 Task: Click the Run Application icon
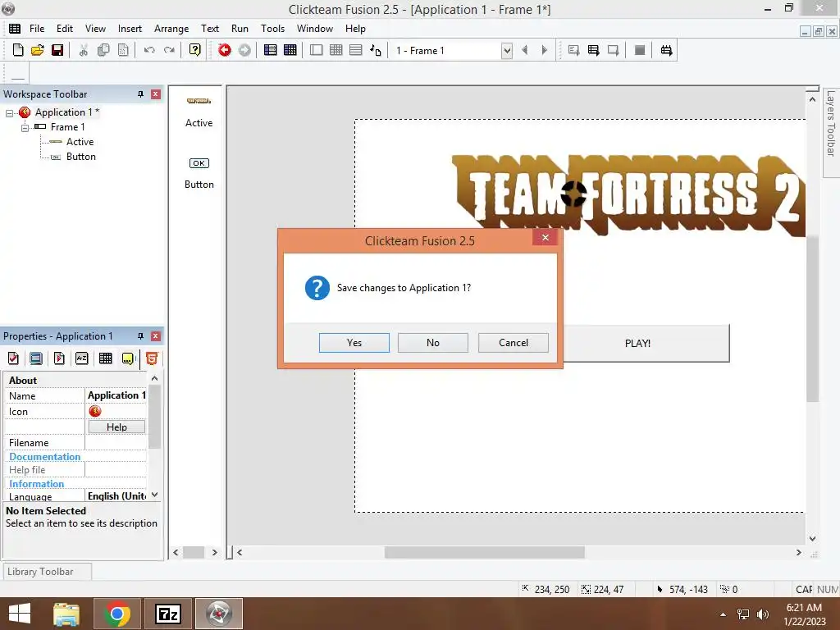point(594,50)
